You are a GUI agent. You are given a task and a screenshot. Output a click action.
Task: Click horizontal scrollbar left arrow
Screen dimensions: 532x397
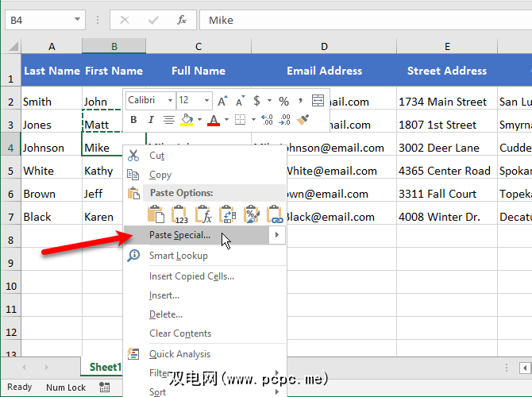(x=525, y=368)
